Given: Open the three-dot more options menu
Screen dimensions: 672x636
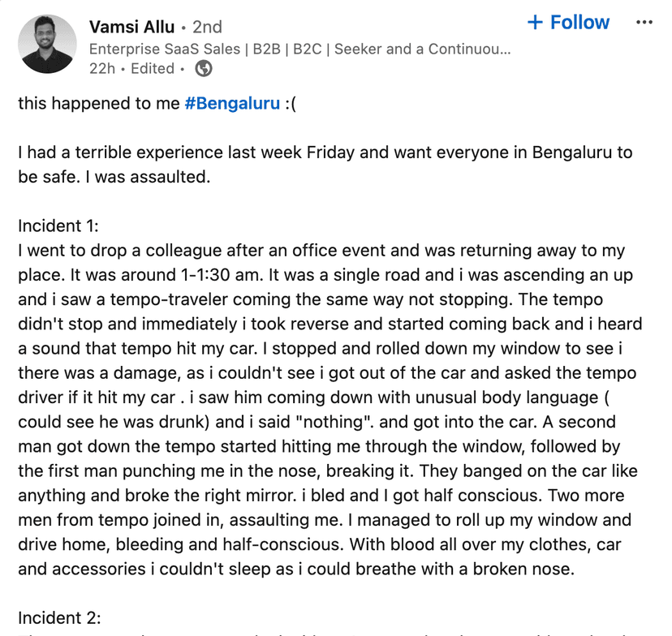Looking at the screenshot, I should (644, 23).
